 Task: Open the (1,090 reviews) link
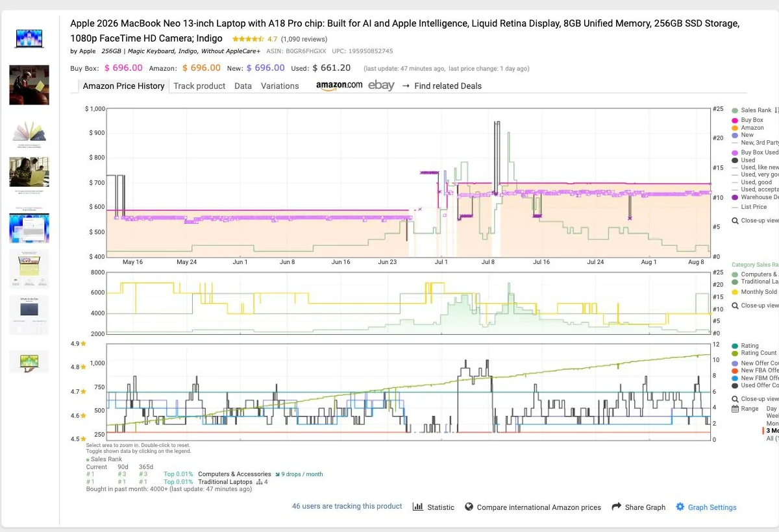(x=304, y=39)
